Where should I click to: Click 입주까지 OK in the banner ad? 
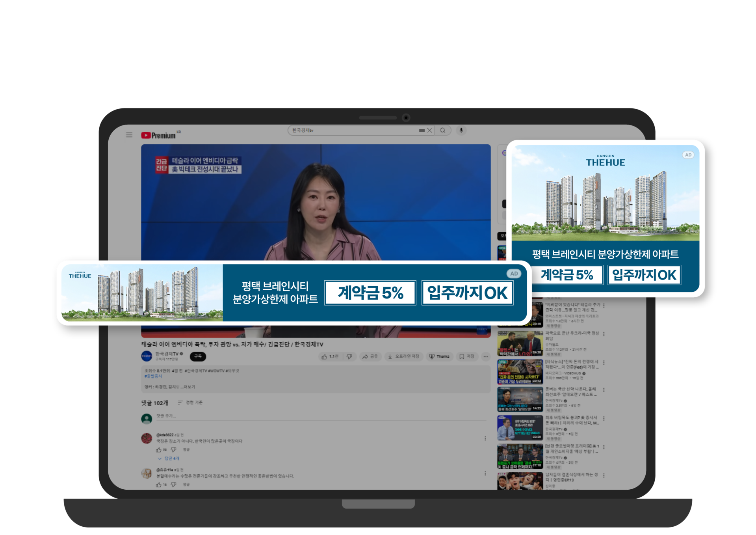tap(468, 293)
